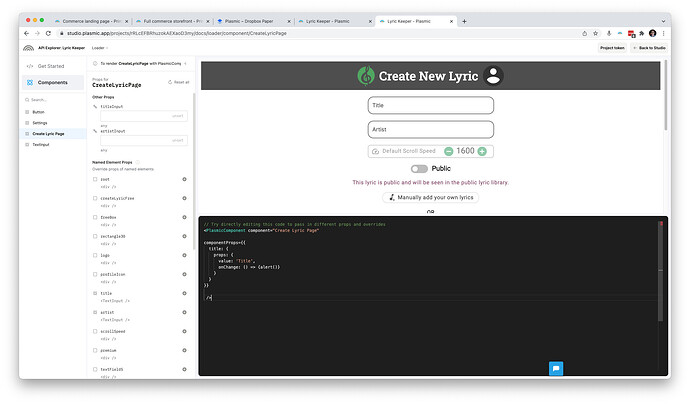Click Reset all props
Screen dimensions: 690x404
[179, 82]
